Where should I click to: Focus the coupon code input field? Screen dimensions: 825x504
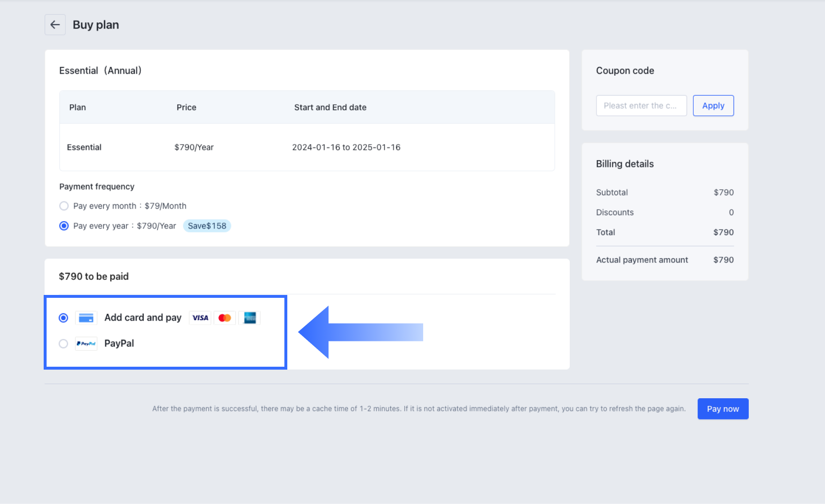click(641, 106)
